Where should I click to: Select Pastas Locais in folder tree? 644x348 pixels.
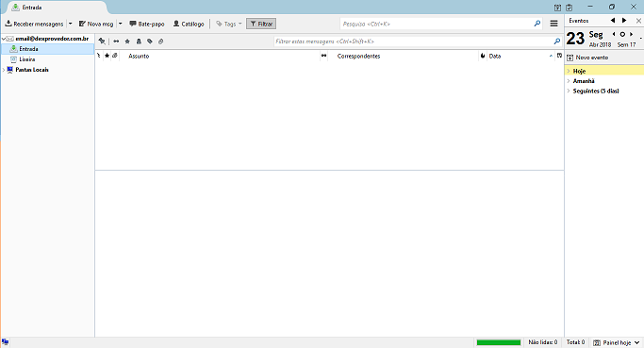click(32, 70)
